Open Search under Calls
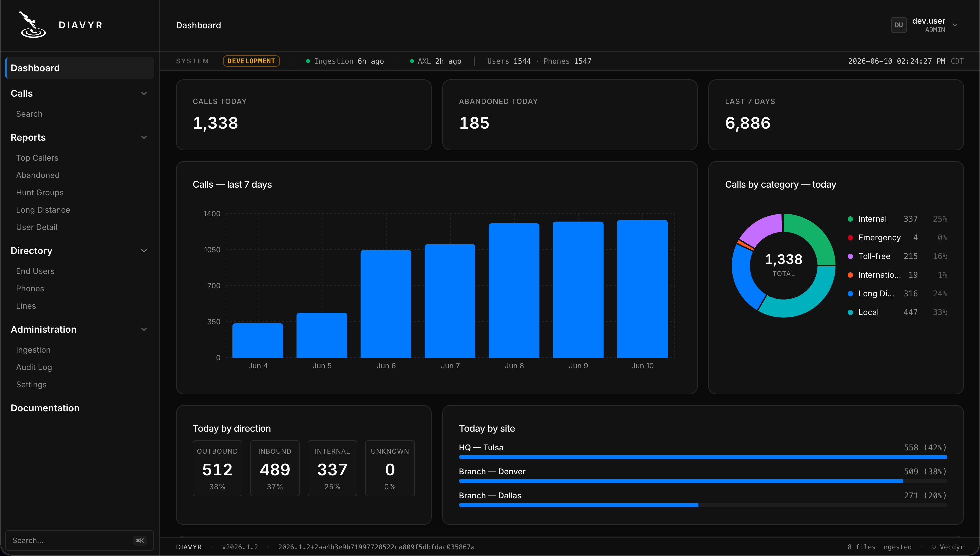980x556 pixels. [29, 114]
